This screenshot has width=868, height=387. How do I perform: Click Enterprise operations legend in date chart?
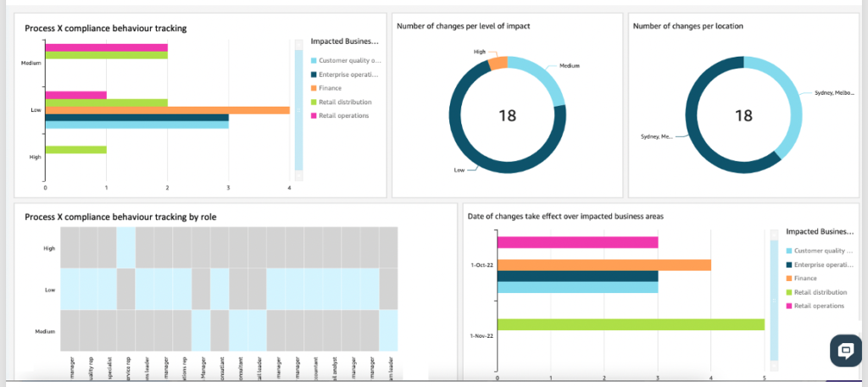821,265
